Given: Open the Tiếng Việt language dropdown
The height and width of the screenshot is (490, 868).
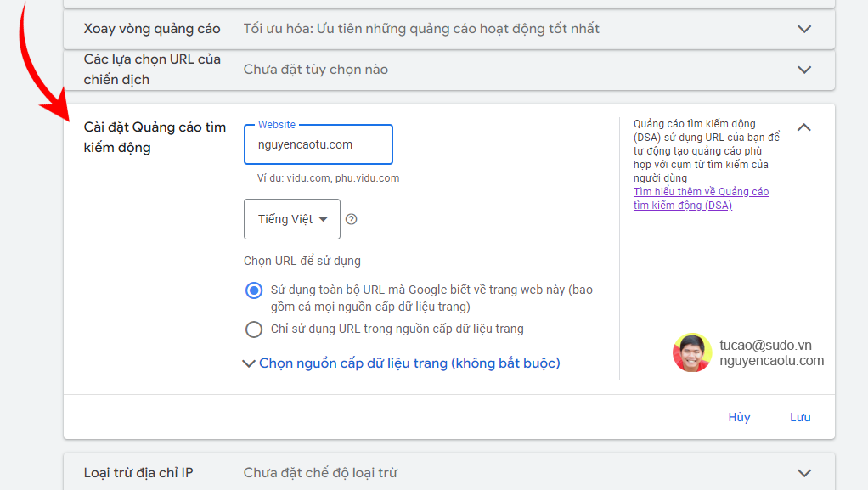Looking at the screenshot, I should click(x=291, y=219).
